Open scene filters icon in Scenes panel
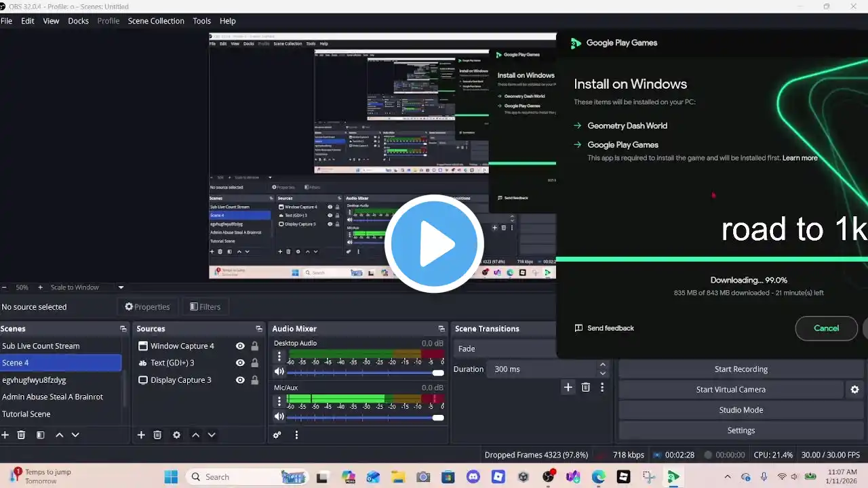This screenshot has height=488, width=868. tap(41, 435)
